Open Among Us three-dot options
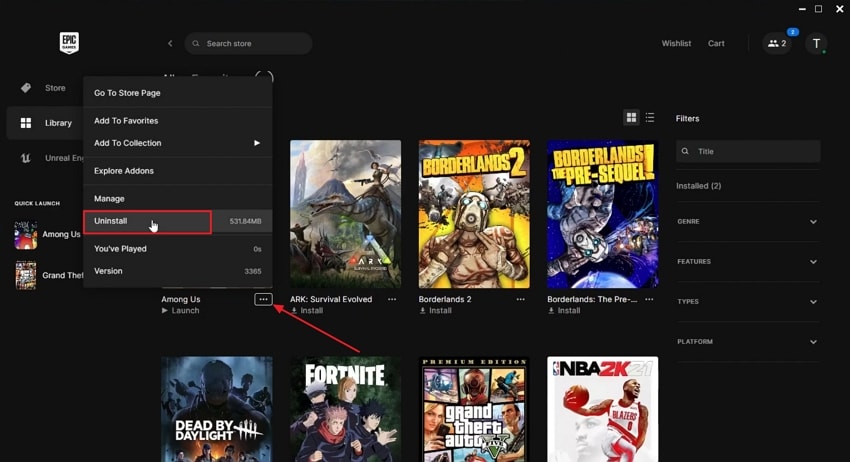The width and height of the screenshot is (850, 462). point(263,299)
